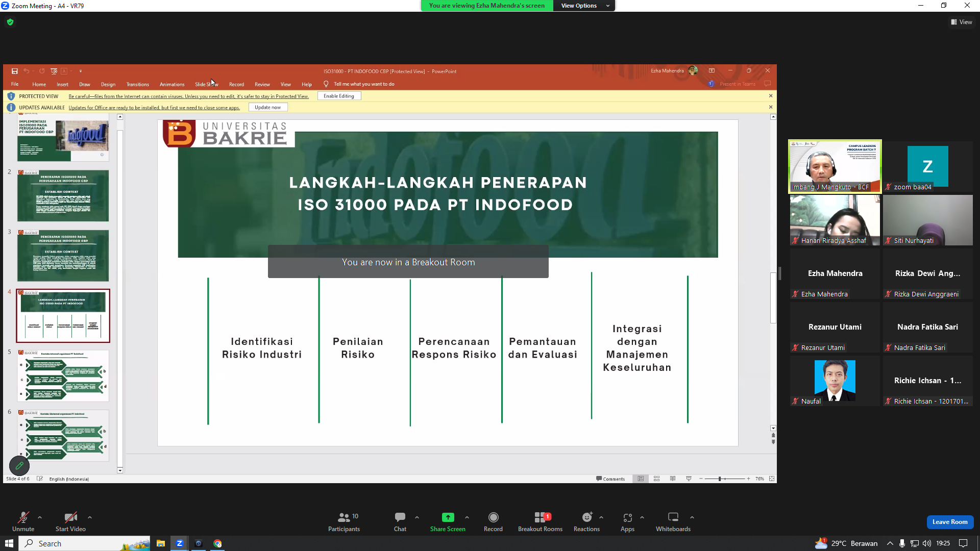The image size is (980, 551).
Task: Click fit slide to window icon
Action: (772, 479)
